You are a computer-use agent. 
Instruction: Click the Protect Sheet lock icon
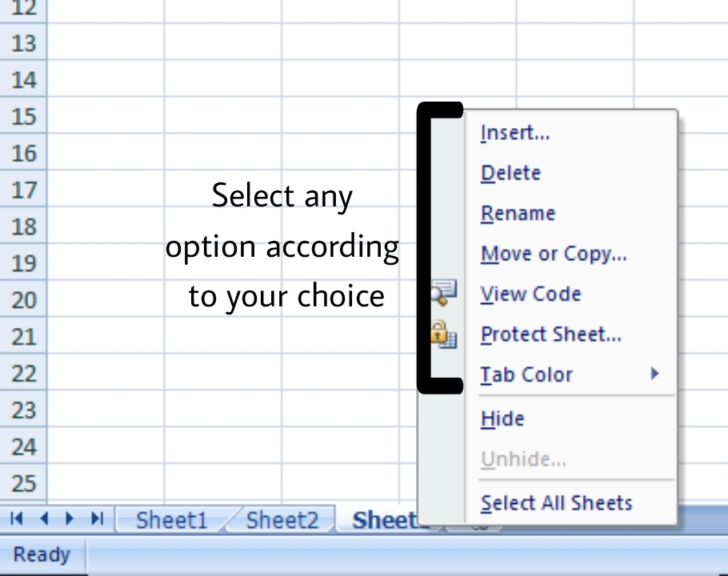click(442, 334)
